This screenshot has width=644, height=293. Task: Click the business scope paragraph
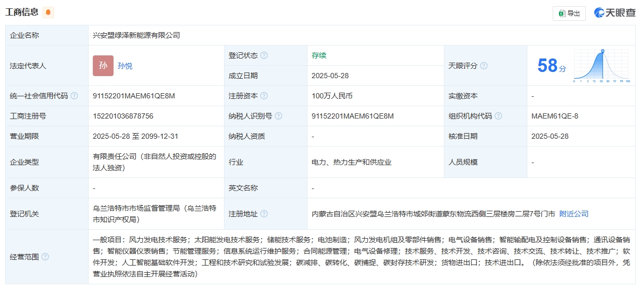pyautogui.click(x=361, y=257)
